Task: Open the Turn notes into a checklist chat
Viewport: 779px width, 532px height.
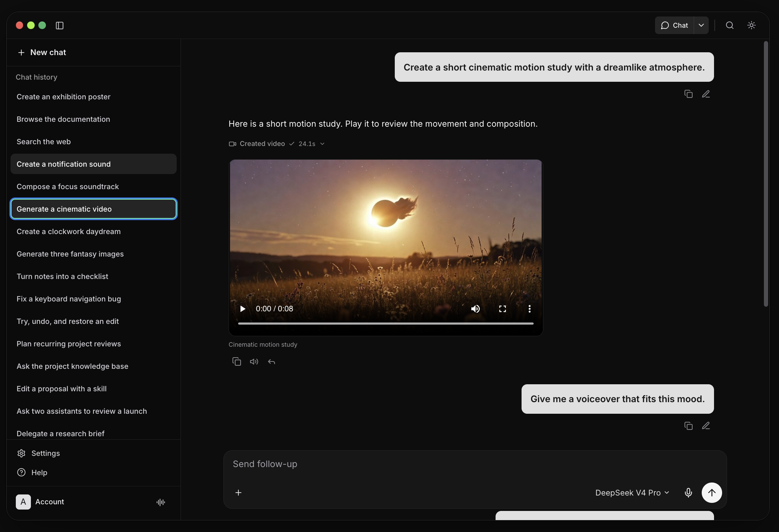Action: click(93, 277)
